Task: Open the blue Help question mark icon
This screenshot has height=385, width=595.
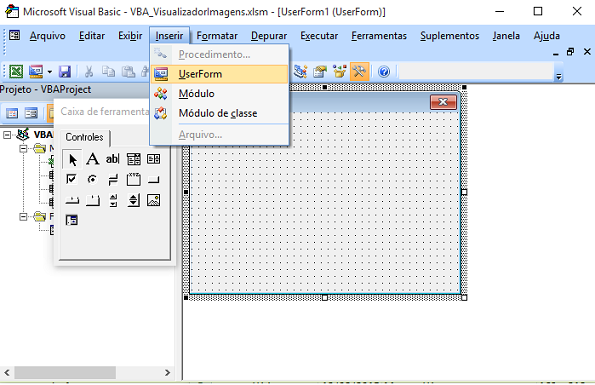Action: pos(384,71)
